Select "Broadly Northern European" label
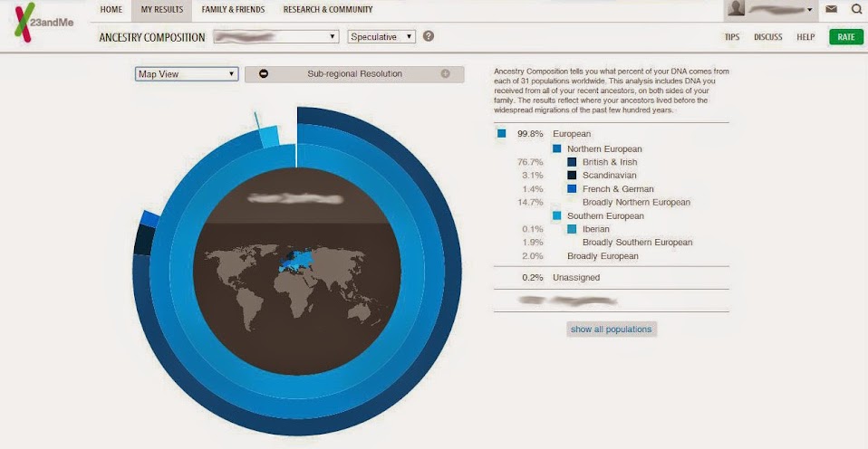Screen dimensions: 868x449 point(636,203)
